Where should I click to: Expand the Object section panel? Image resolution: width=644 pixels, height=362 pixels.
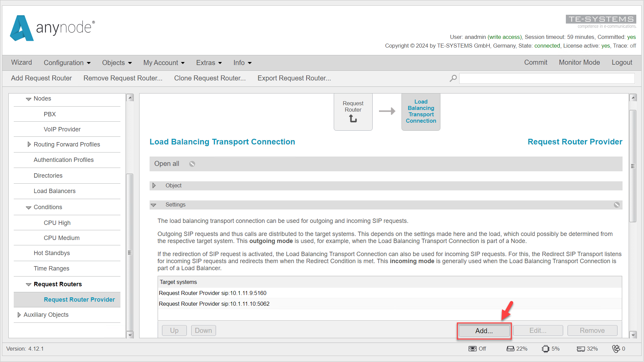pos(154,185)
